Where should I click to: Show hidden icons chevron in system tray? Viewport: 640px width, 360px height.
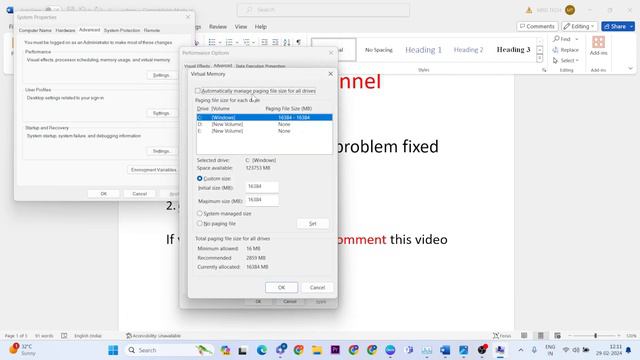(520, 350)
